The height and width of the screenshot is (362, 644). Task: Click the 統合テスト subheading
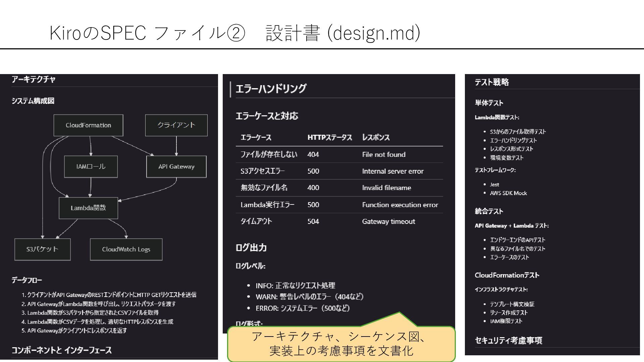click(x=489, y=211)
